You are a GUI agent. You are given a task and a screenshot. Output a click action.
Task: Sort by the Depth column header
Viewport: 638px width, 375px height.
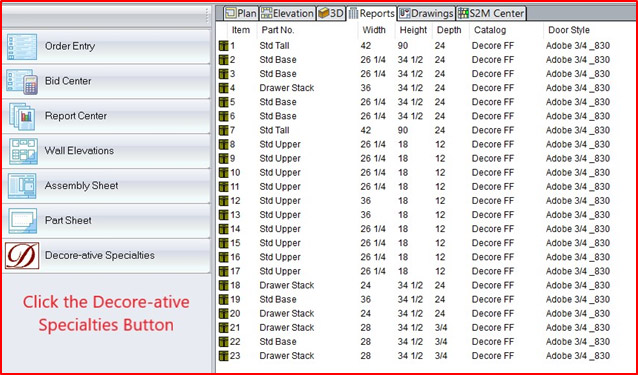tap(449, 31)
